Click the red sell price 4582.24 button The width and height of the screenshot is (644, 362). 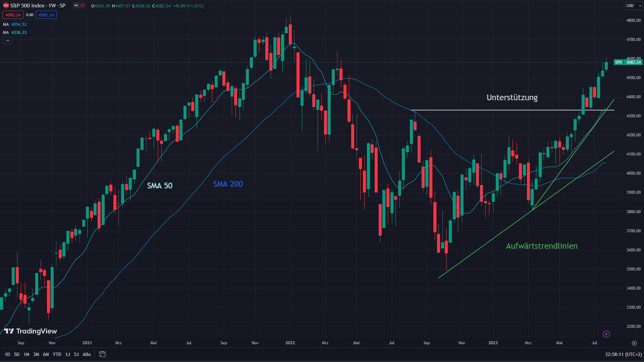(x=13, y=15)
